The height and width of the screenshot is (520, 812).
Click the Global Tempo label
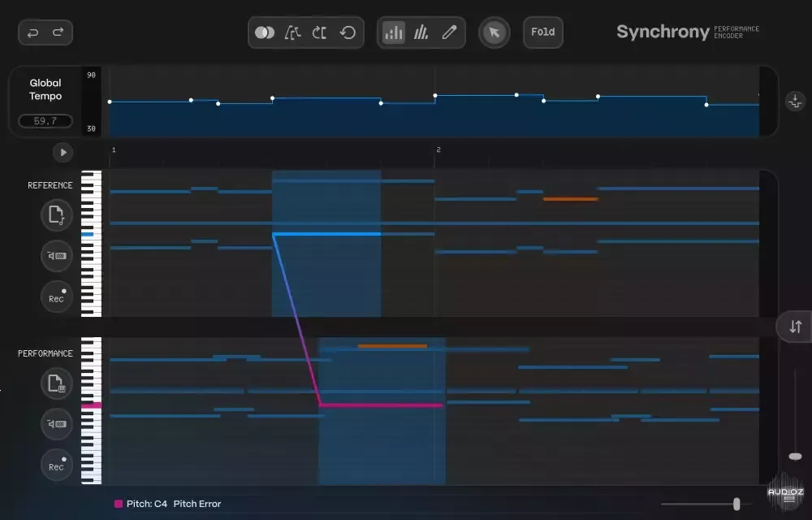pyautogui.click(x=45, y=89)
